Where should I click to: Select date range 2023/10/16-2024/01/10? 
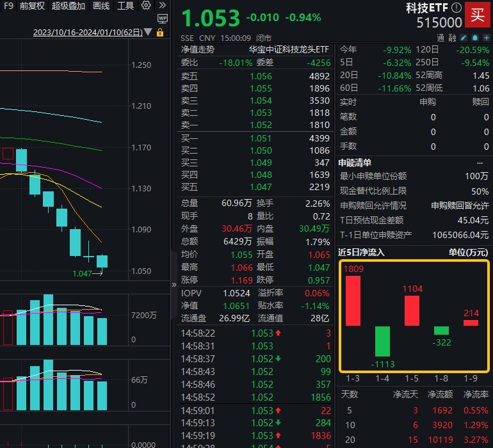pos(88,32)
